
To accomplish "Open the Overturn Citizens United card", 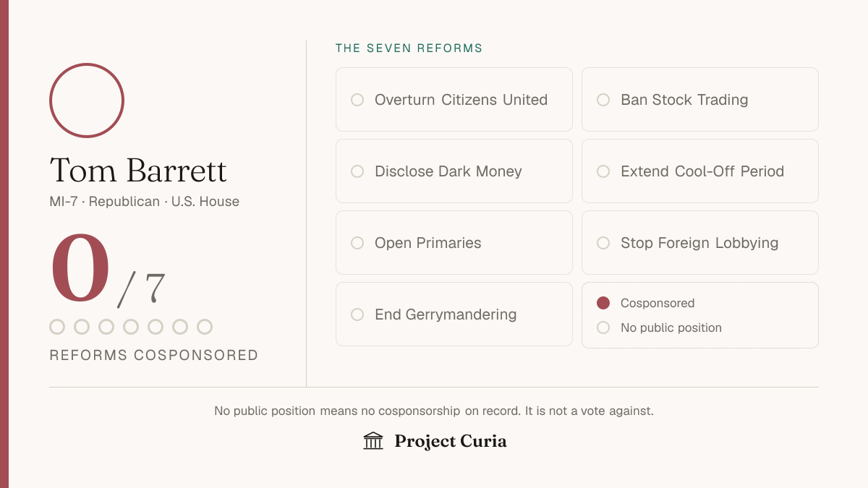I will click(454, 100).
